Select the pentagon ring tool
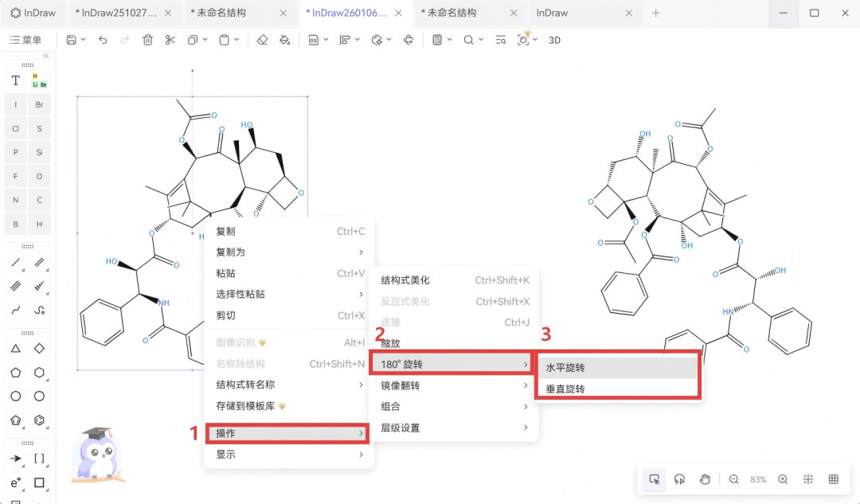860x504 pixels. [x=15, y=373]
